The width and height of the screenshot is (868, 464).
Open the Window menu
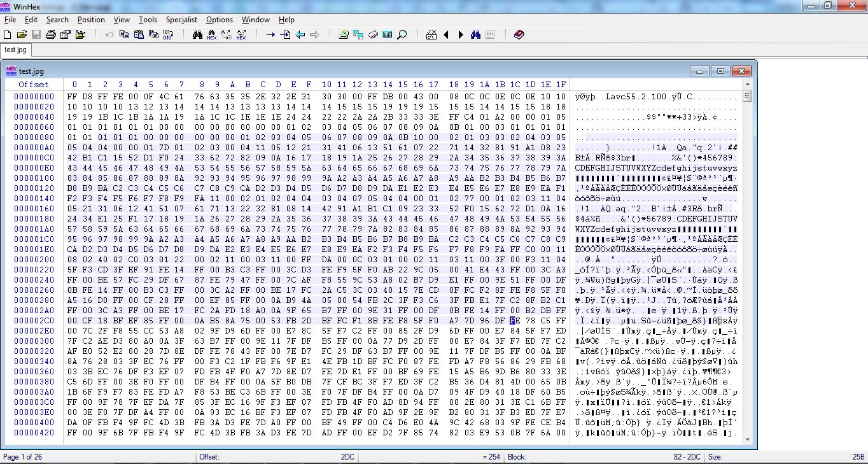click(256, 20)
